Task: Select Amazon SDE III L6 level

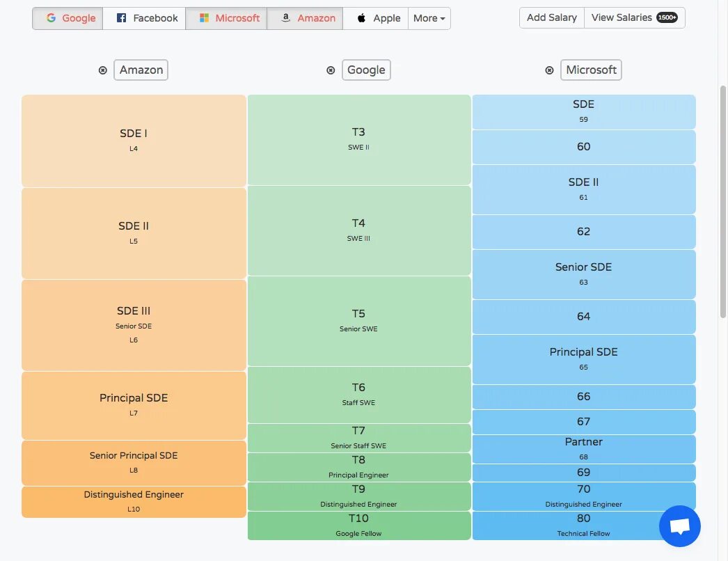Action: pos(134,325)
